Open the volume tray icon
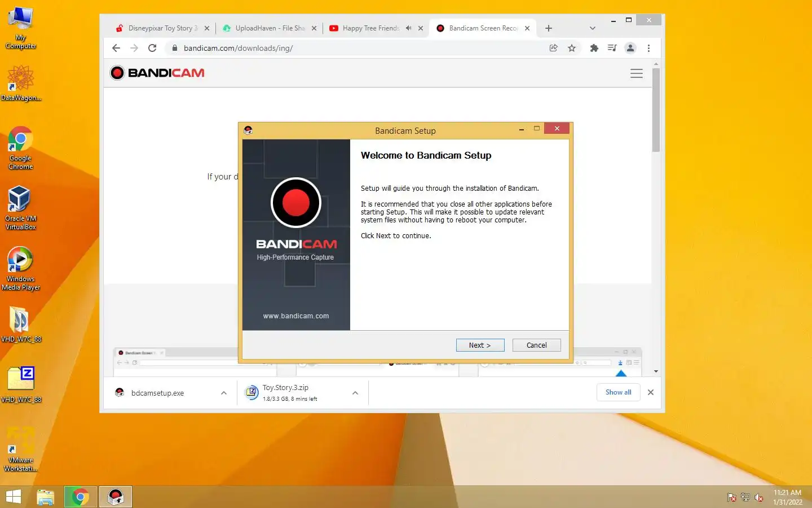This screenshot has height=508, width=812. [x=759, y=497]
